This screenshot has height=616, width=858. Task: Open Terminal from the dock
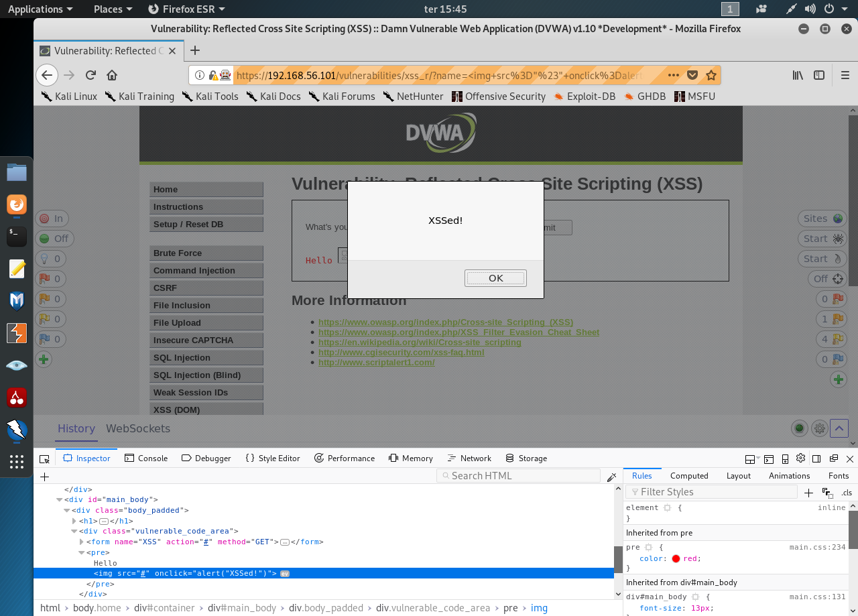pos(17,236)
